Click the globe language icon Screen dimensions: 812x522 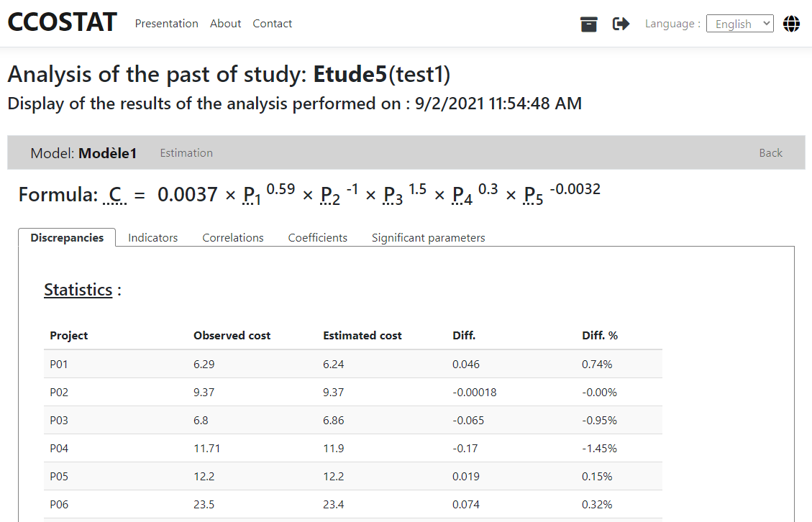pos(791,24)
